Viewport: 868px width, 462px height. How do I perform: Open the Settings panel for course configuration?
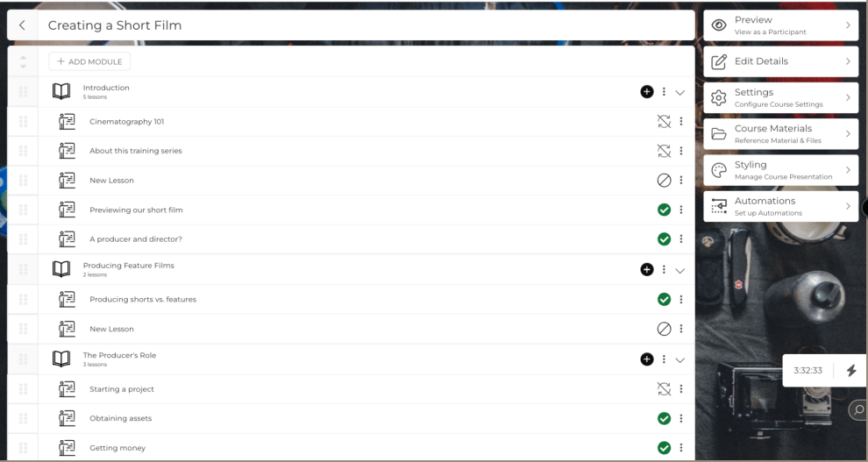click(x=780, y=97)
